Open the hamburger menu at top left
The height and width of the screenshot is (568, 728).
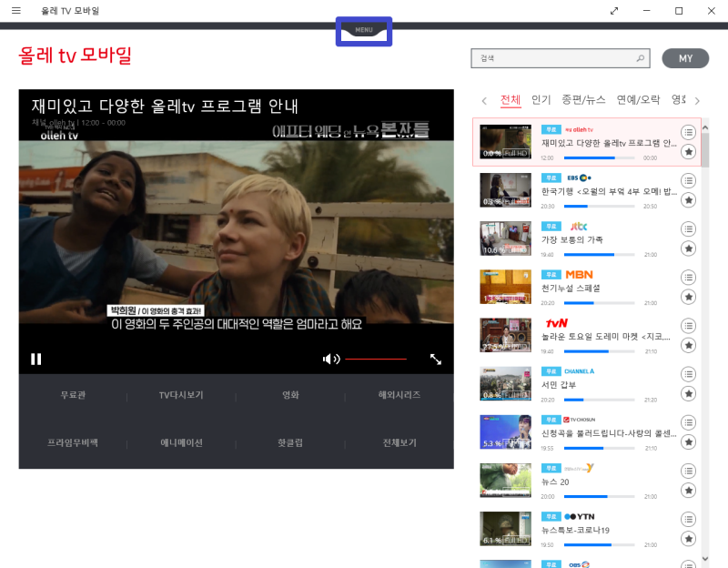15,11
